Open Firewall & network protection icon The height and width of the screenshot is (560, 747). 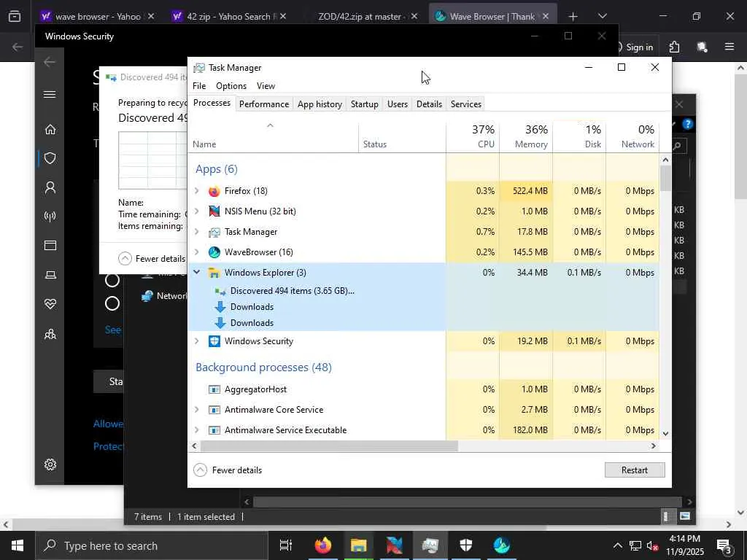(x=50, y=217)
